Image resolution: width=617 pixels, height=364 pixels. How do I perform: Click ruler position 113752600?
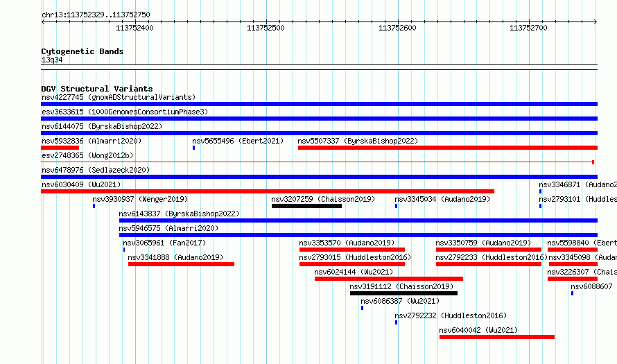click(x=397, y=28)
